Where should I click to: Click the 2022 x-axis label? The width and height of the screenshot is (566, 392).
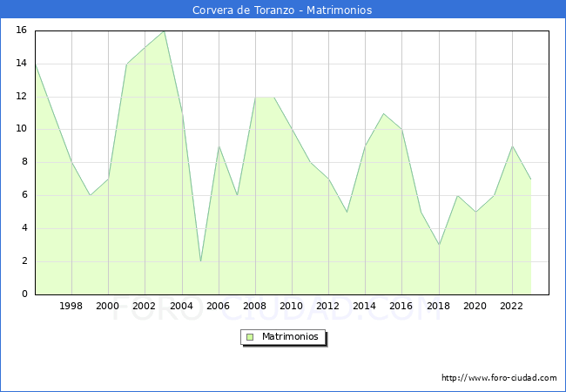[512, 306]
